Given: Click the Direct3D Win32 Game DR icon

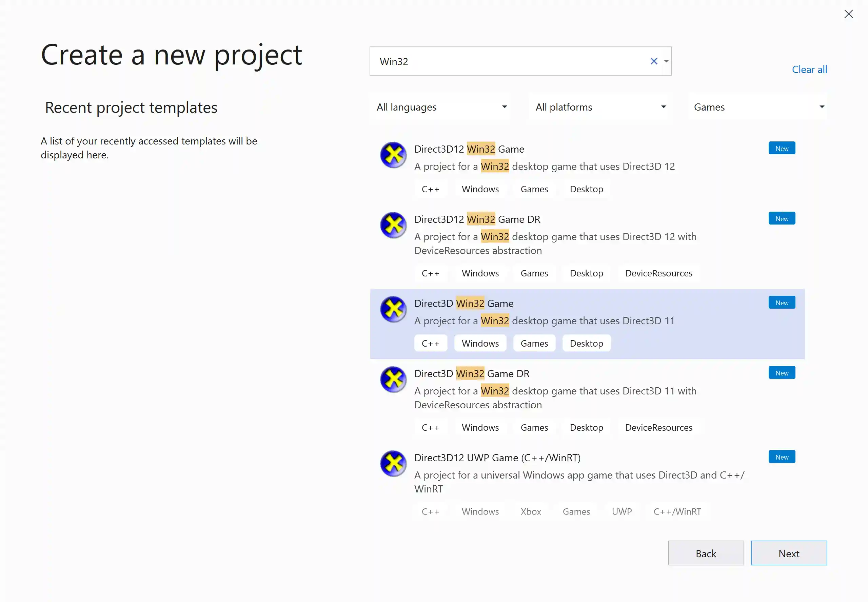Looking at the screenshot, I should tap(393, 380).
